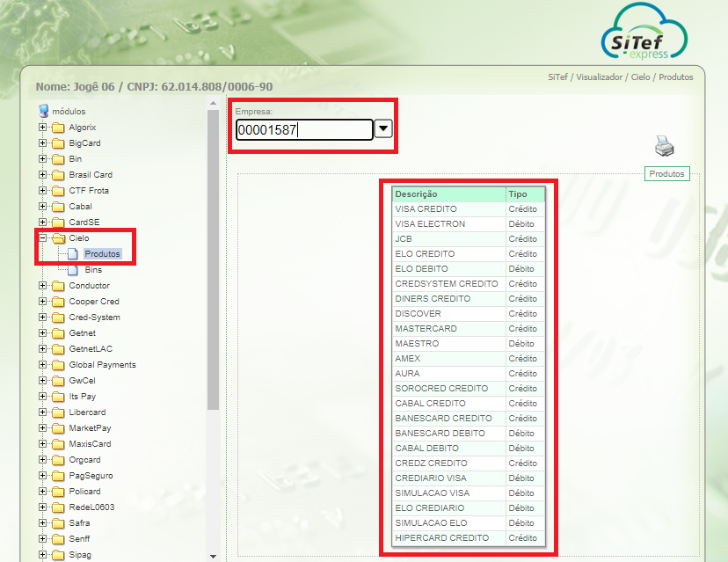The image size is (728, 562).
Task: Click the tree panel scrollbar thumb
Action: pos(213,259)
